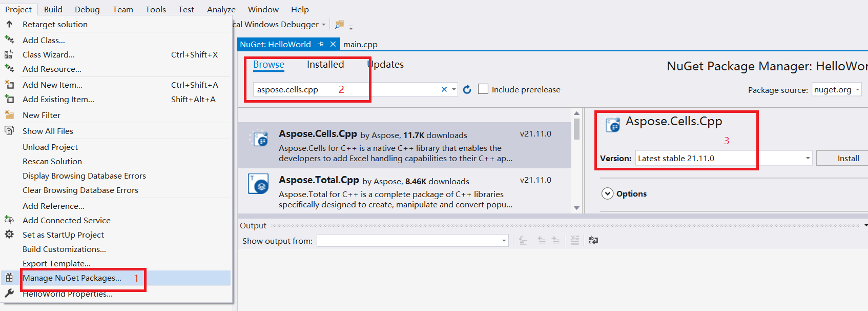Click the StartUp Project gear icon
Image resolution: width=868 pixels, height=311 pixels.
point(9,234)
